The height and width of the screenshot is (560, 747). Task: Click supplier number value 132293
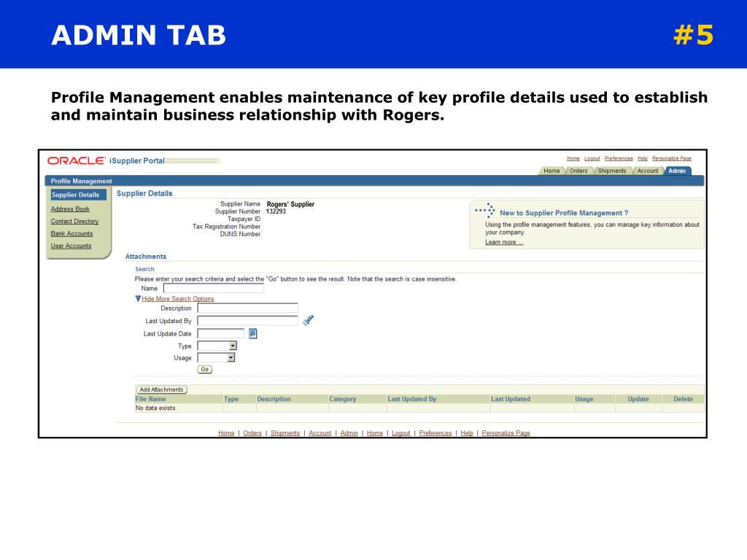click(276, 211)
